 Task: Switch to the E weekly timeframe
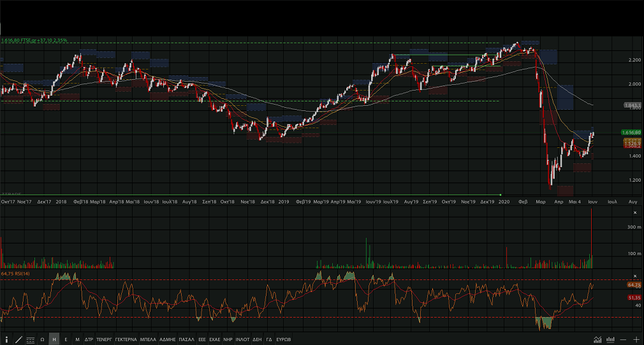tap(66, 339)
